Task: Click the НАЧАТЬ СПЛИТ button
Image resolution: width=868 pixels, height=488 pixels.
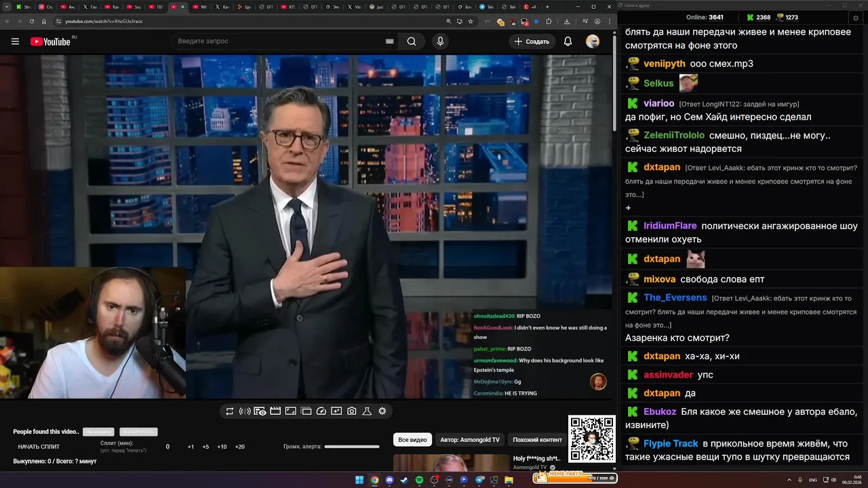Action: coord(39,447)
